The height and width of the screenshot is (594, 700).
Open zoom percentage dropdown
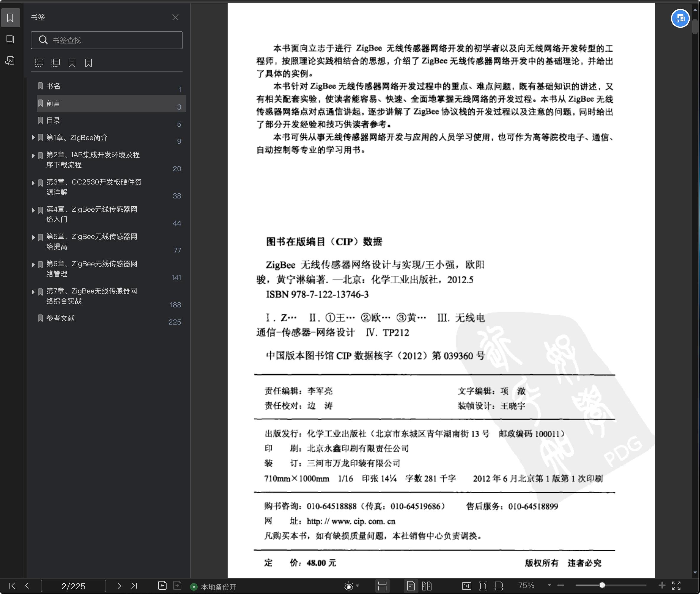[x=549, y=585]
